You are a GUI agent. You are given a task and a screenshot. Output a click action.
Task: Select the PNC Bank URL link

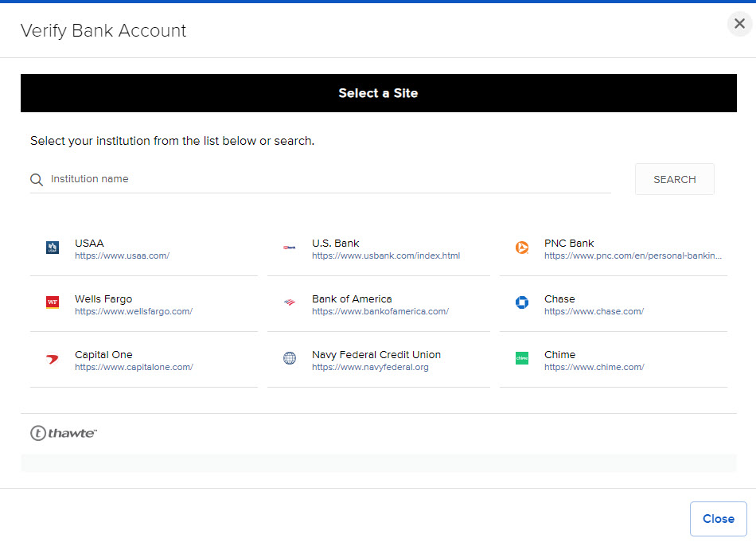coord(633,256)
